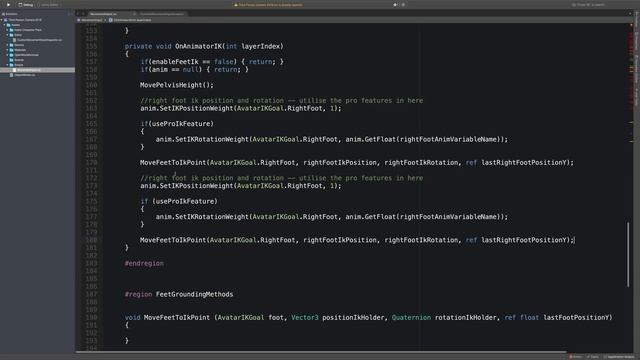
Task: Click the red error indicator atop scrollbar
Action: point(631,25)
